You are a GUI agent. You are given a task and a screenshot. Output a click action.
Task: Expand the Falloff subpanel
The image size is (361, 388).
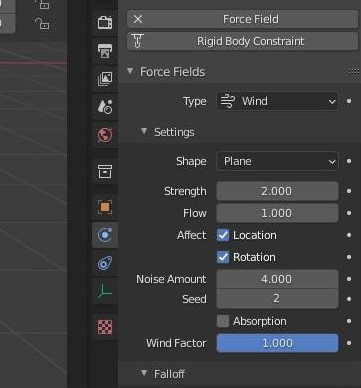(x=144, y=373)
